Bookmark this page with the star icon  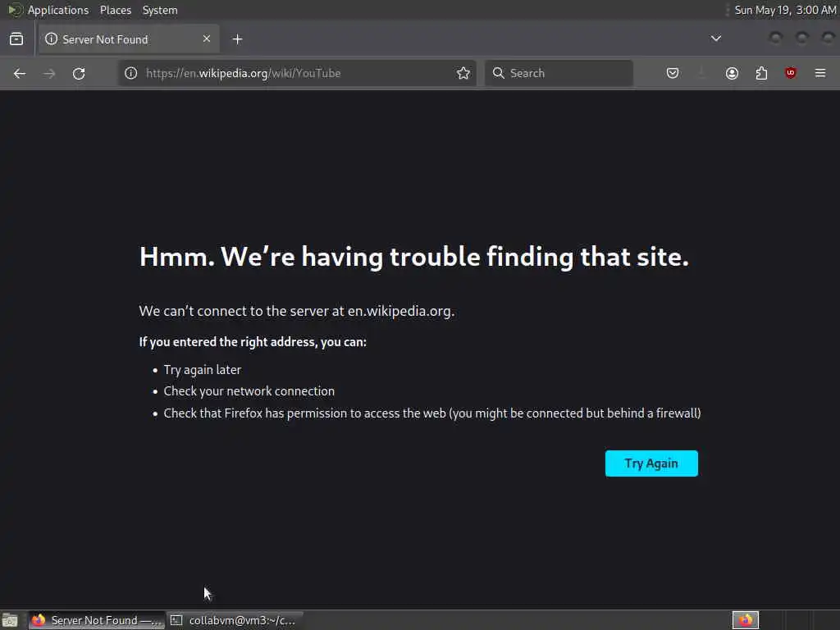click(463, 73)
